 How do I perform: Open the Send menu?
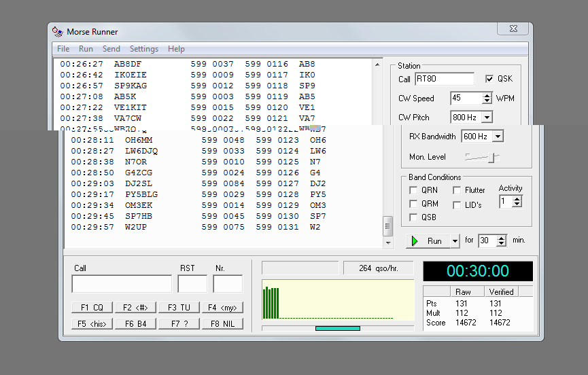(111, 49)
